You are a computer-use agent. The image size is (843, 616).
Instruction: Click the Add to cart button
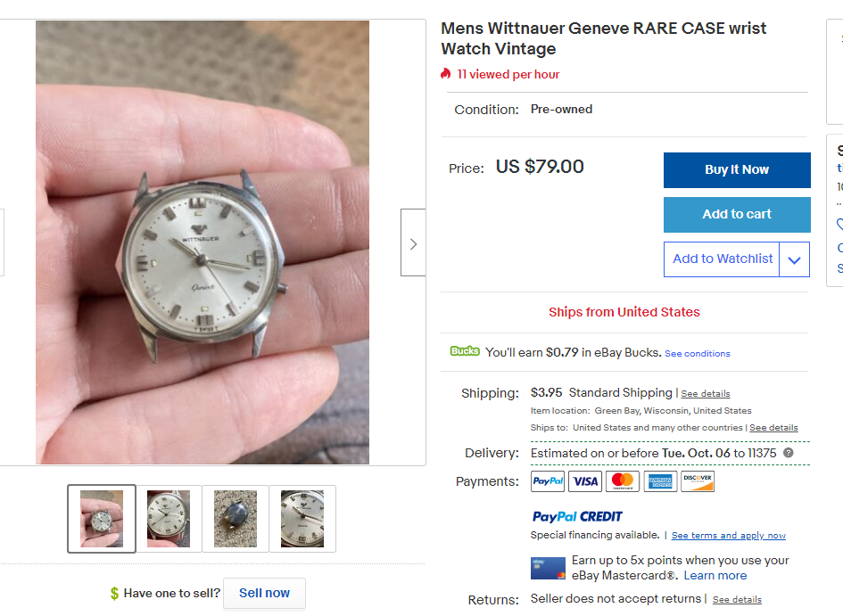click(x=737, y=215)
